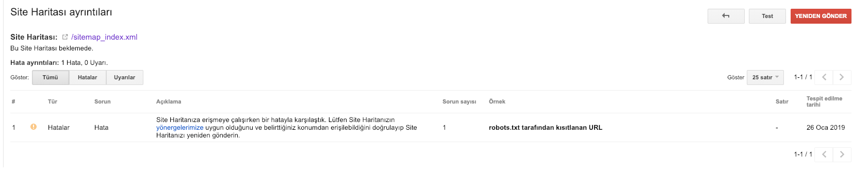
Task: Show only Uyarılar filter tab
Action: (125, 77)
